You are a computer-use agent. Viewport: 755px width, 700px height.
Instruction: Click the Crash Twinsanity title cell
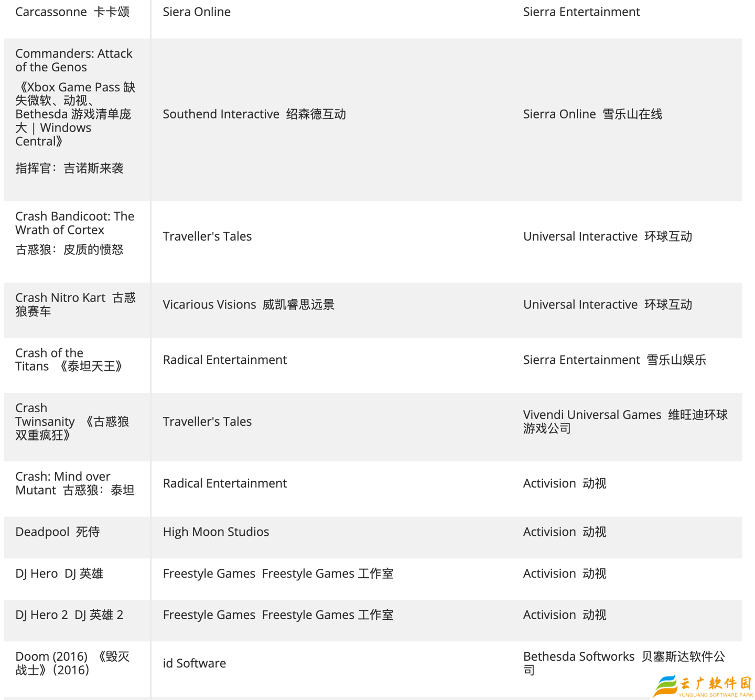72,422
